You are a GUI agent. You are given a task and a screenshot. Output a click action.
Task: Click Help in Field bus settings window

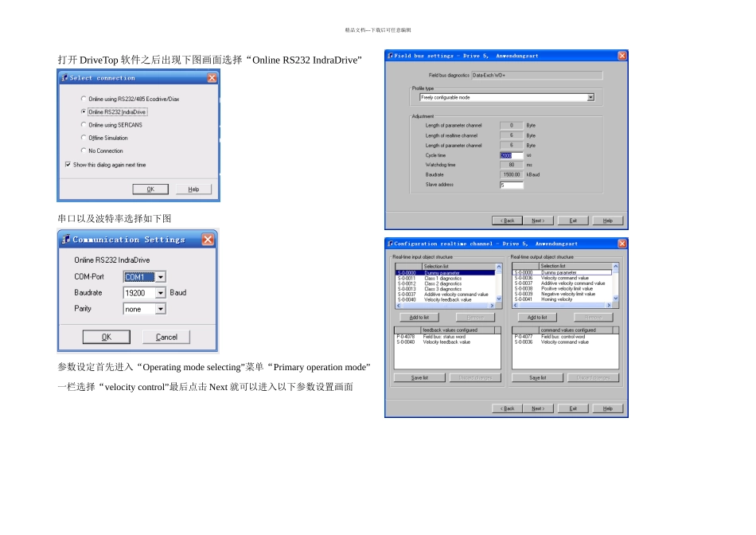click(607, 221)
